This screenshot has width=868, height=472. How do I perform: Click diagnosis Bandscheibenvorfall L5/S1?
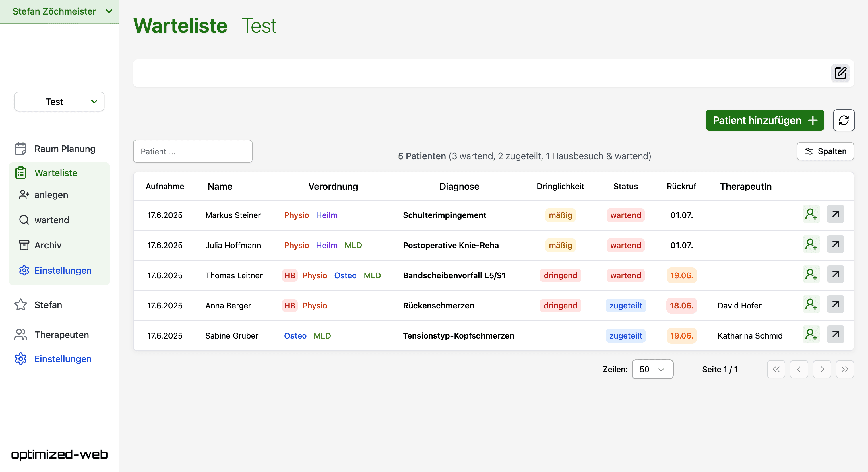pos(454,275)
